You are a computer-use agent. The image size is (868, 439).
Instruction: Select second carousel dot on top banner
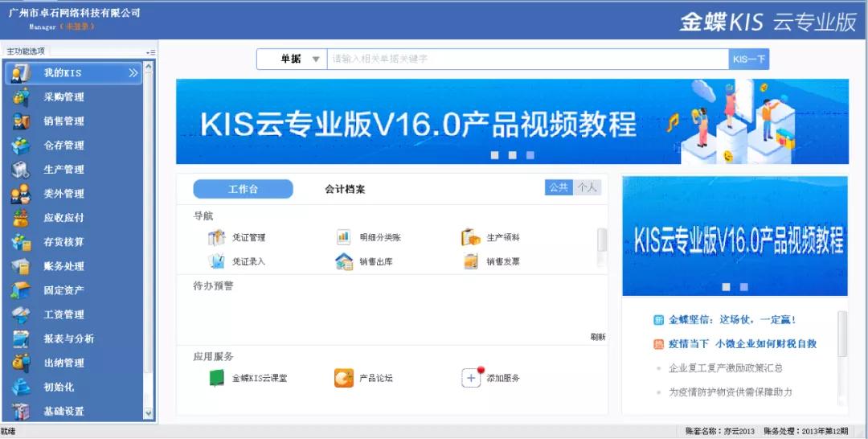point(513,155)
